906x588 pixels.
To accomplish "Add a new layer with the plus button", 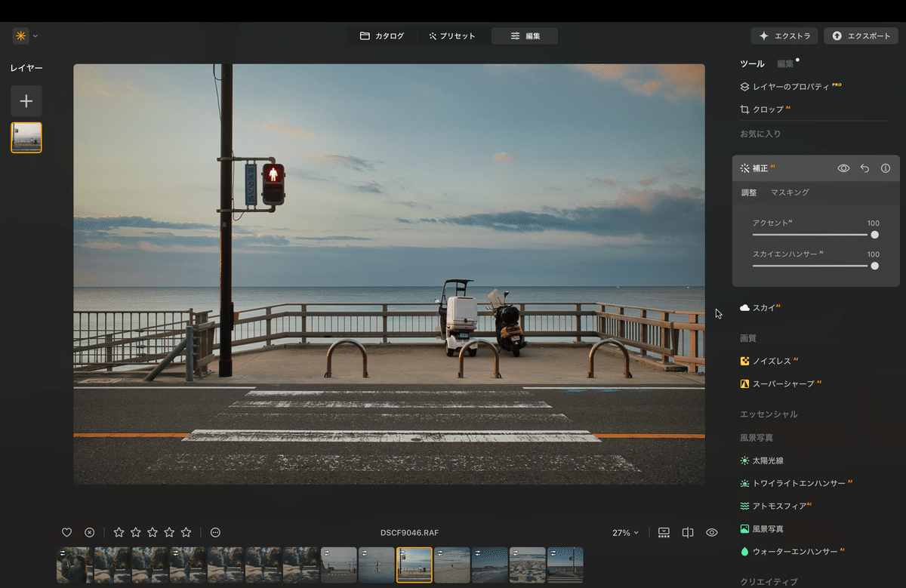I will [26, 101].
